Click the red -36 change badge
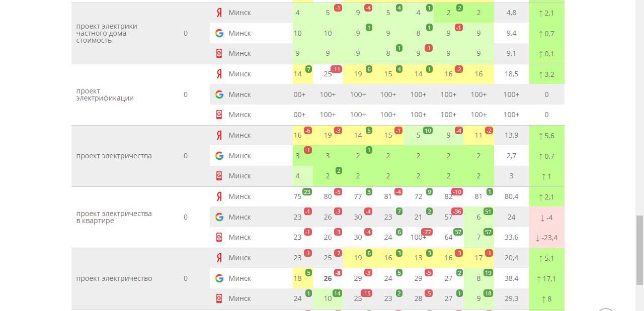 457,211
